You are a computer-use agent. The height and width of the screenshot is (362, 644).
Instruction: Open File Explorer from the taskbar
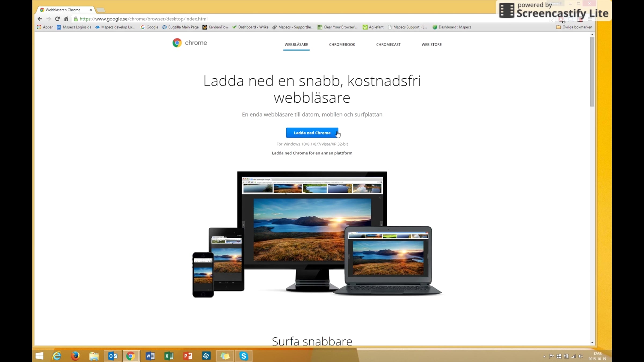pyautogui.click(x=94, y=356)
